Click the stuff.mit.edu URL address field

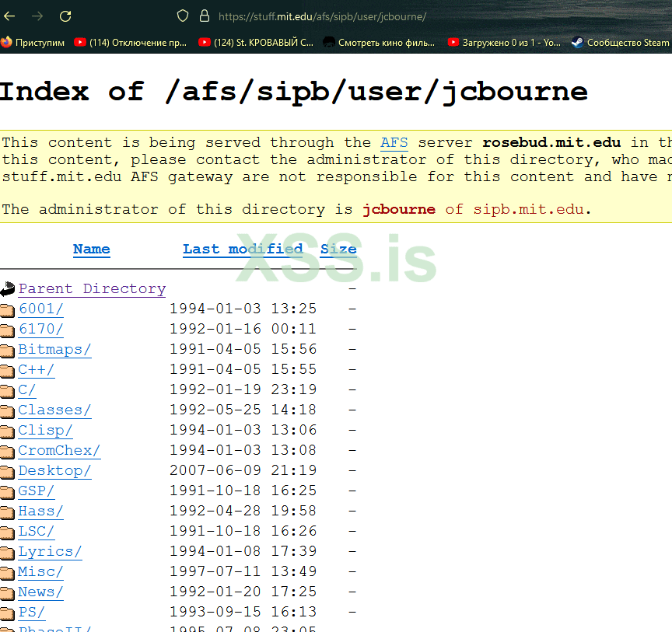pyautogui.click(x=322, y=16)
